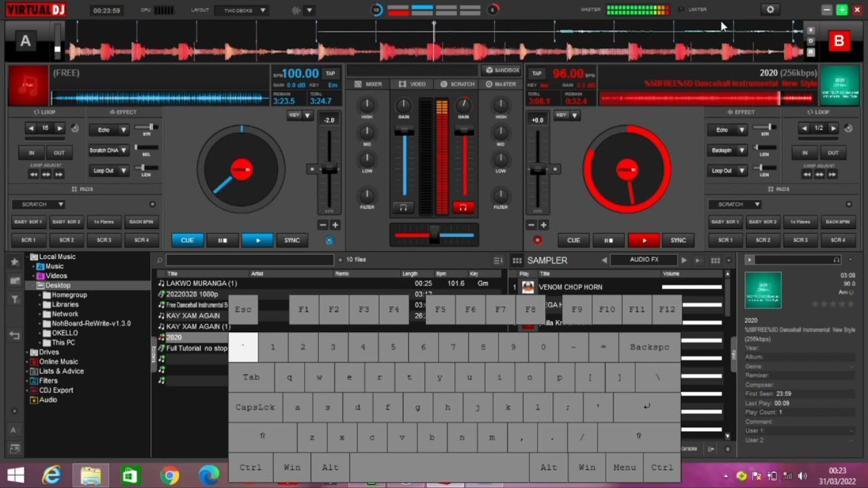Toggle deck A headphone cue button
The image size is (868, 488).
pyautogui.click(x=403, y=207)
